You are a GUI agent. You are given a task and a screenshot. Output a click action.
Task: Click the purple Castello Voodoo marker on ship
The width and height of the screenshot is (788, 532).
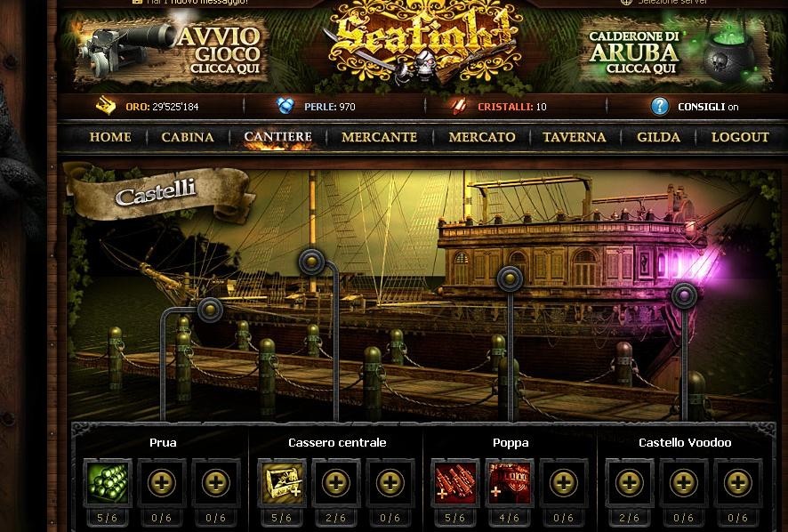coord(684,295)
